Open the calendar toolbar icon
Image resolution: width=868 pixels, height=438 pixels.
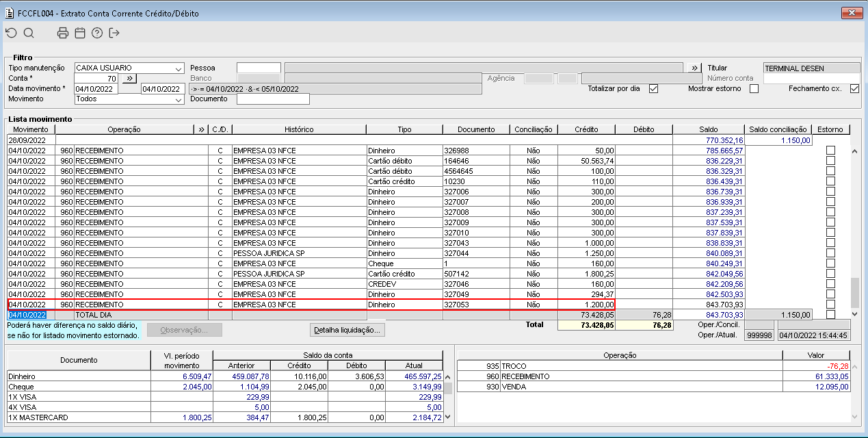coord(80,33)
